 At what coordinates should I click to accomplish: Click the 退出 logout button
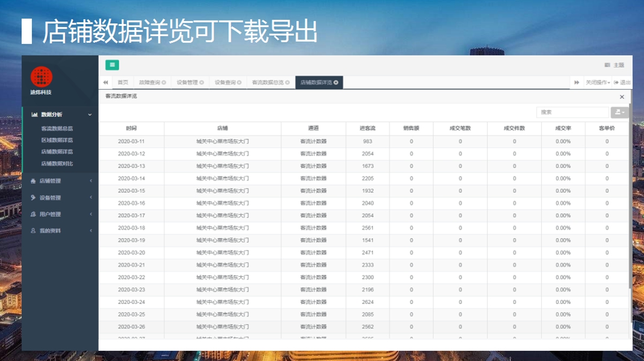coord(622,83)
